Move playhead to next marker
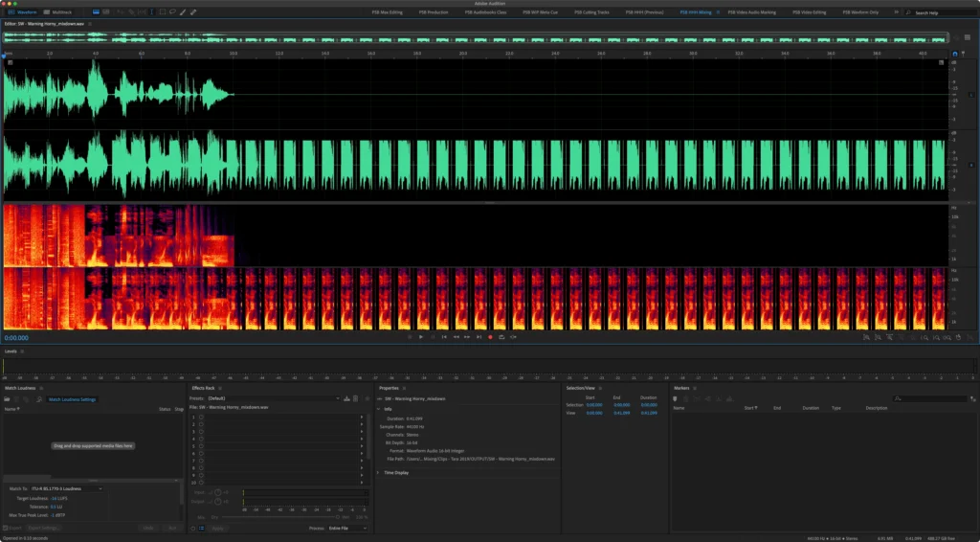Image resolution: width=980 pixels, height=542 pixels. tap(479, 337)
